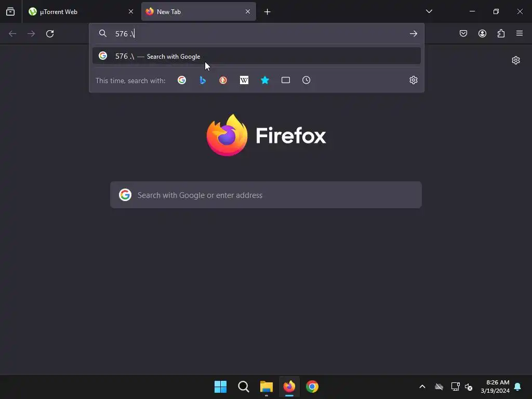Open Save to Pocket icon
532x399 pixels.
coord(463,33)
